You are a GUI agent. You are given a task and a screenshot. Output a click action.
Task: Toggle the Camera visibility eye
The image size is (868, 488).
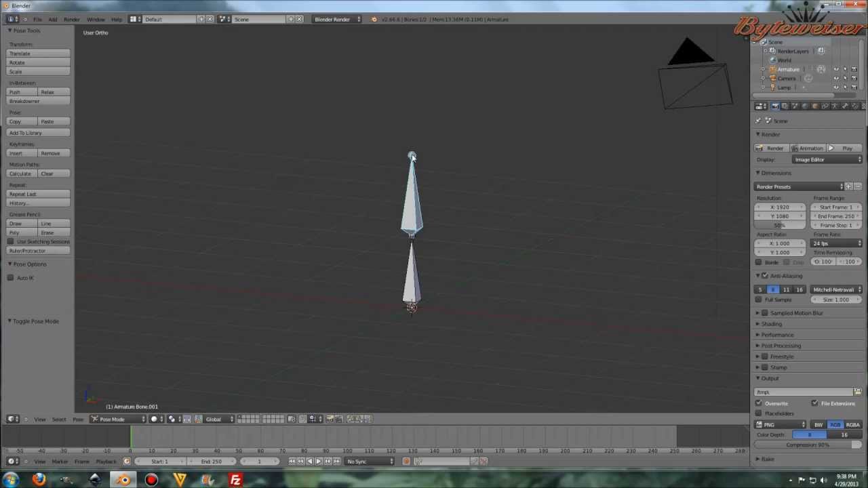pyautogui.click(x=836, y=79)
